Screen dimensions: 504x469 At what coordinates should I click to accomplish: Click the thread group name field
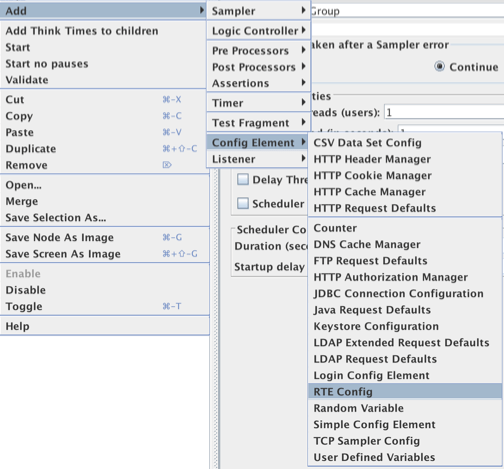click(407, 11)
